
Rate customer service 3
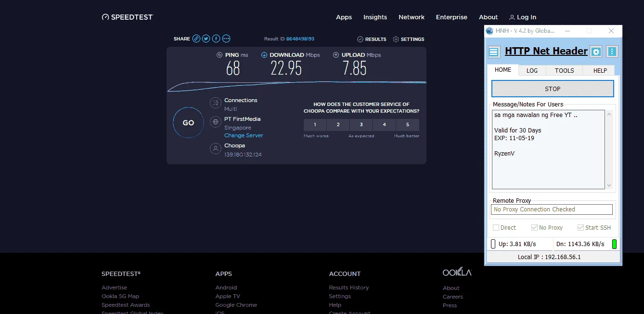(x=361, y=125)
